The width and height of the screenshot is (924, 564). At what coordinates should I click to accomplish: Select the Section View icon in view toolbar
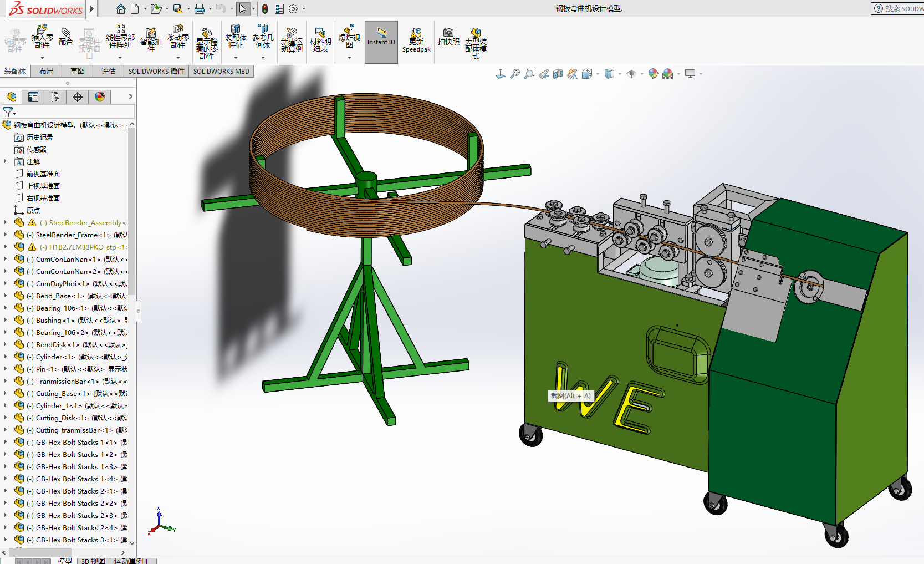(x=558, y=74)
